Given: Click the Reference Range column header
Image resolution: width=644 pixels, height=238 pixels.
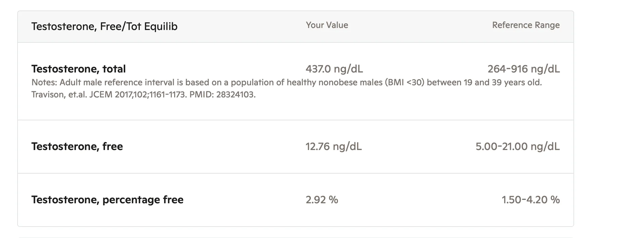Looking at the screenshot, I should click(x=526, y=25).
